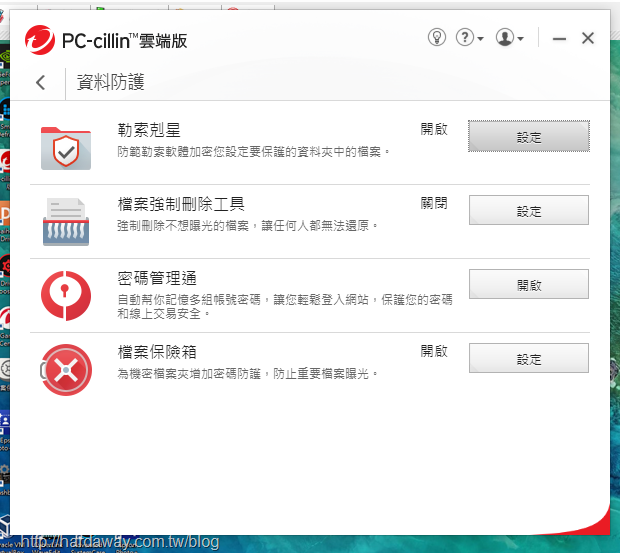Open the lightbulb tips icon
Screen dimensions: 620x553
437,38
